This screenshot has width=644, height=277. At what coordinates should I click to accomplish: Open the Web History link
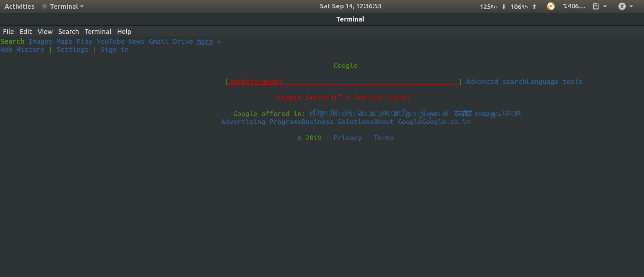point(22,50)
